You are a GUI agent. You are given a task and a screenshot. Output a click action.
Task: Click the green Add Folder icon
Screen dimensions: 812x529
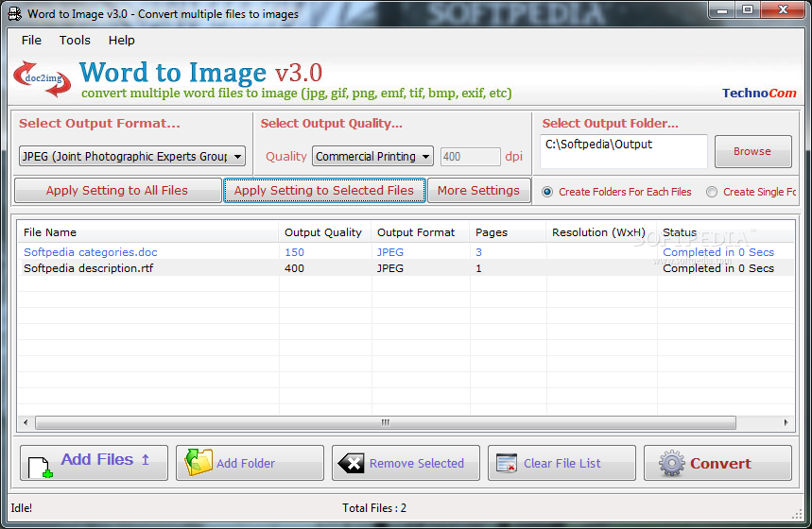tap(199, 462)
